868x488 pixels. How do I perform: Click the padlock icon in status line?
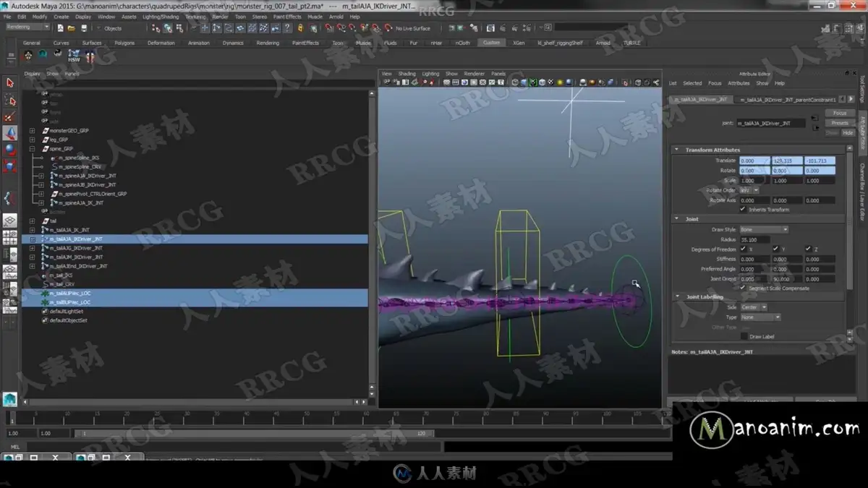[300, 28]
